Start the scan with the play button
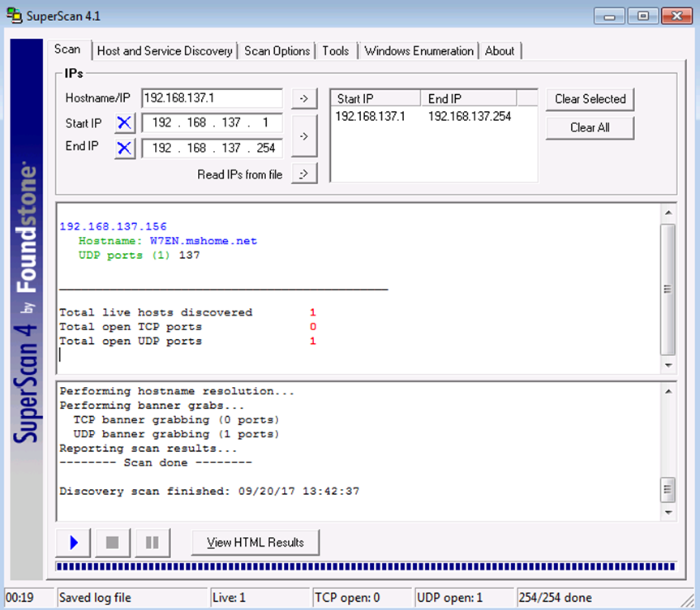Viewport: 700px width, 610px height. (74, 543)
